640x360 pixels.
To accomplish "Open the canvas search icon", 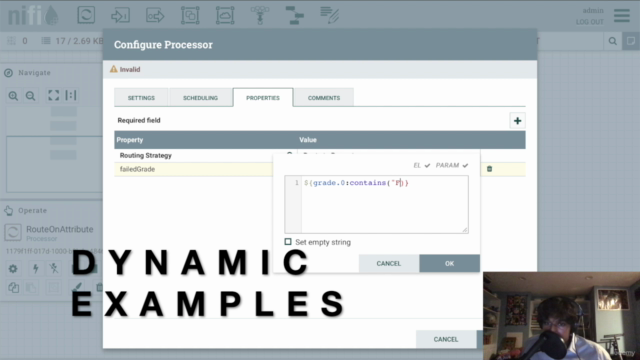I will (613, 41).
